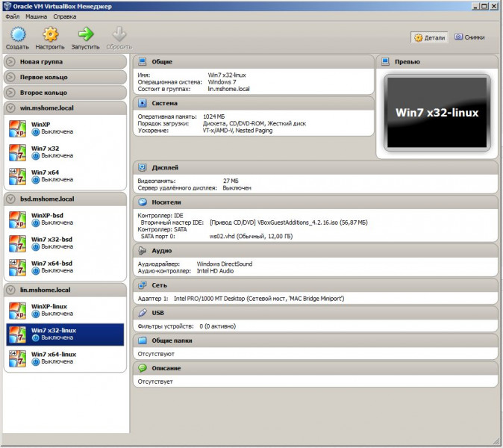Click the 27 МБ video memory value
Viewport: 503px width, 448px height.
click(231, 181)
